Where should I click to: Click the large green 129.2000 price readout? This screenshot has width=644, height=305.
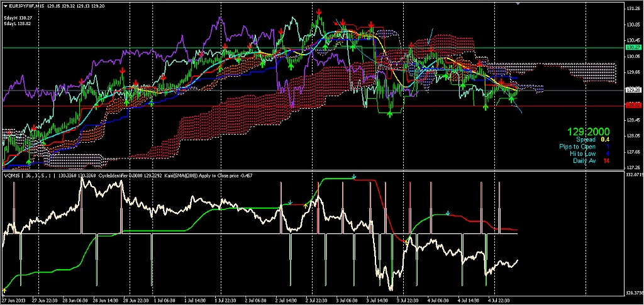pyautogui.click(x=589, y=132)
